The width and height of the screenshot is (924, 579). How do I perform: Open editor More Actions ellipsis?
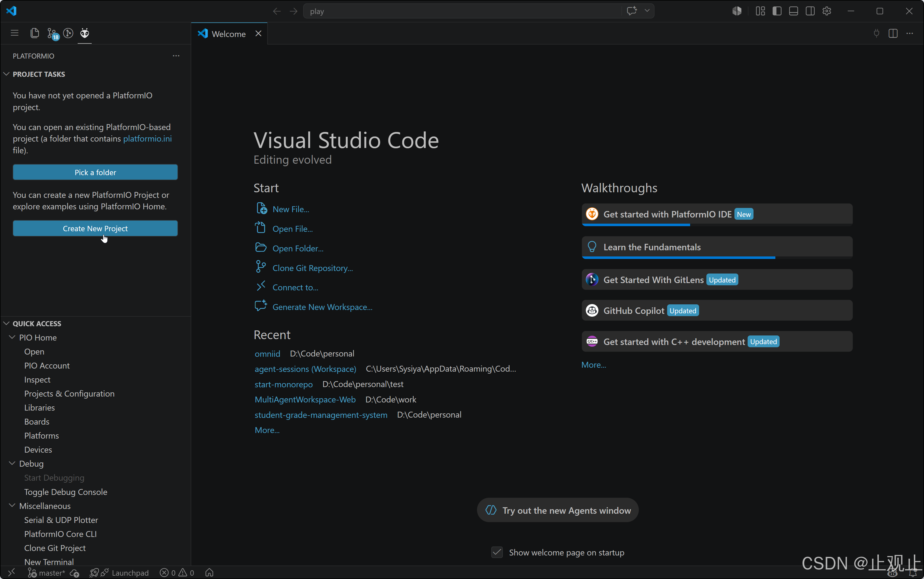910,33
